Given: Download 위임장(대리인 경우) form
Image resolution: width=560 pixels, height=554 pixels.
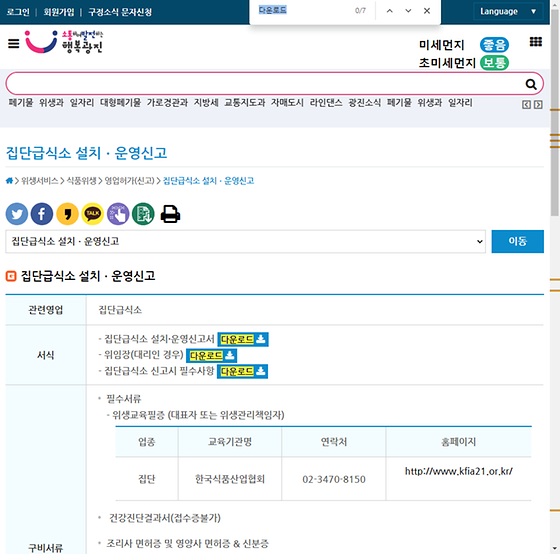Looking at the screenshot, I should [211, 355].
